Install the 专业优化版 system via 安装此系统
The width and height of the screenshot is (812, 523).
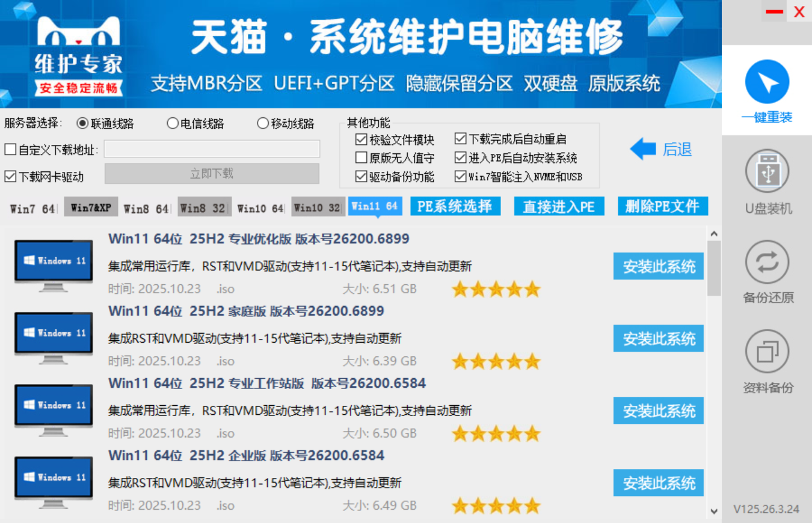coord(659,266)
